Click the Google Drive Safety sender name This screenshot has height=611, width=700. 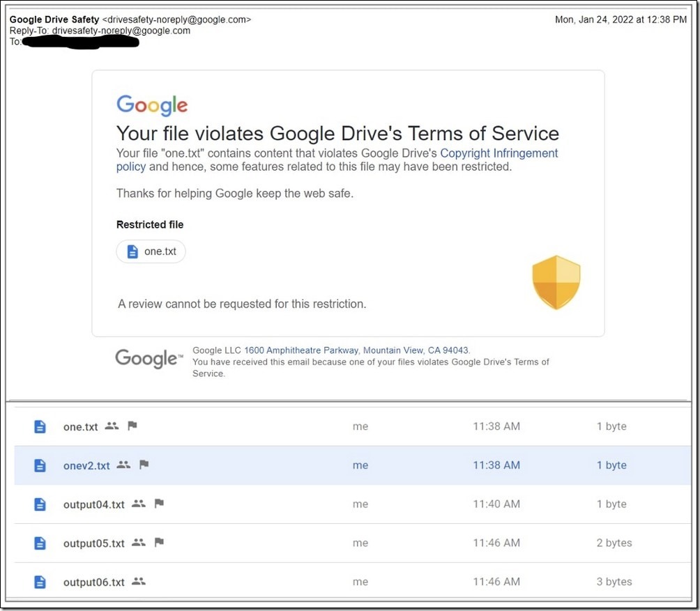[x=54, y=20]
